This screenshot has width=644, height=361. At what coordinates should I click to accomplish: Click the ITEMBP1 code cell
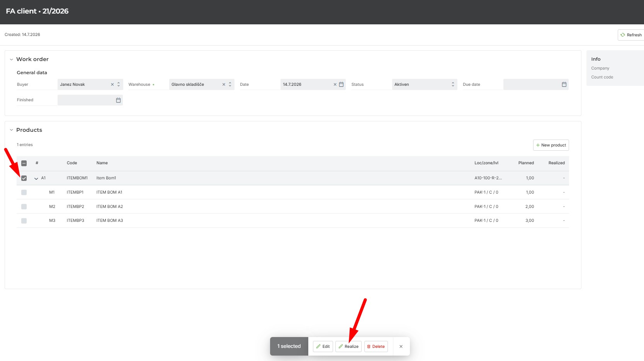[x=75, y=192]
